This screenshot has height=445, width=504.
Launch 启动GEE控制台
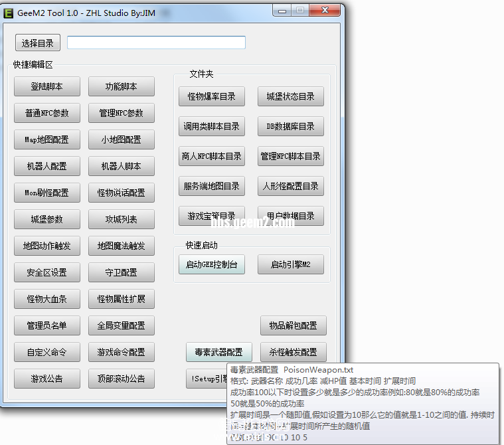pyautogui.click(x=212, y=264)
